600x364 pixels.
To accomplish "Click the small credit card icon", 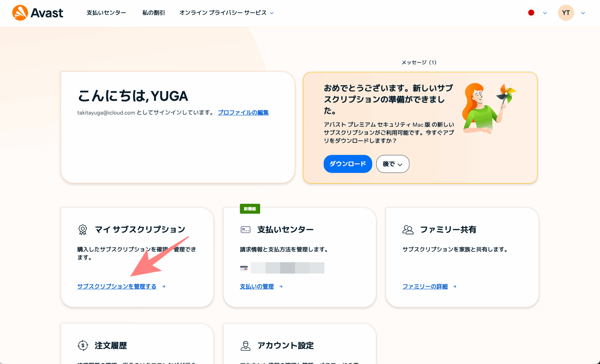I will pos(244,268).
